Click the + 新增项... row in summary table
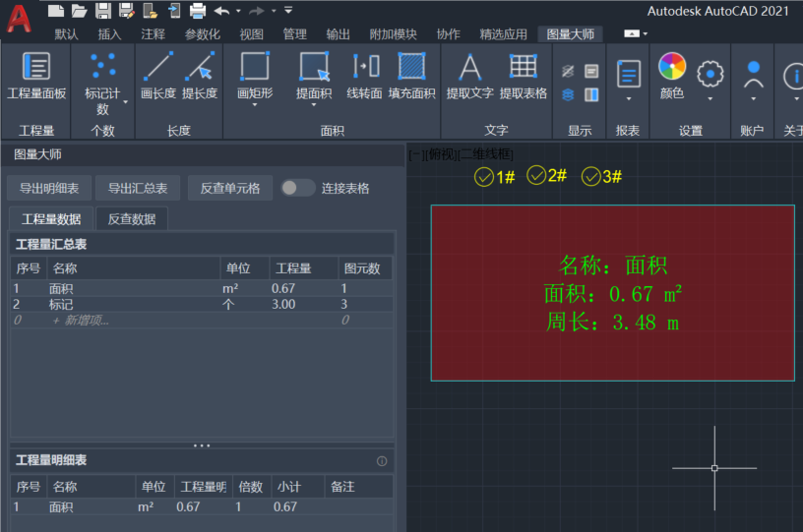Viewport: 803px width, 532px height. (x=202, y=321)
